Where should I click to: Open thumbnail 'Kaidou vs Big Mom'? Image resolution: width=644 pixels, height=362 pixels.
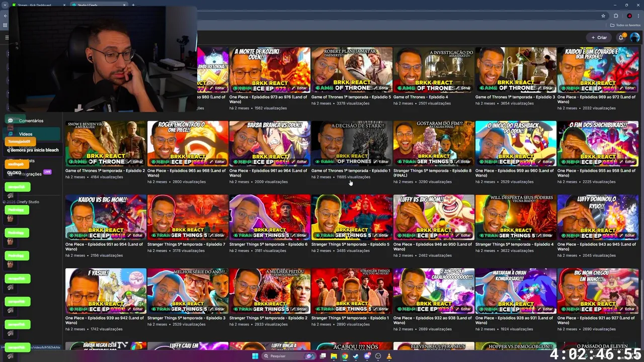106,217
